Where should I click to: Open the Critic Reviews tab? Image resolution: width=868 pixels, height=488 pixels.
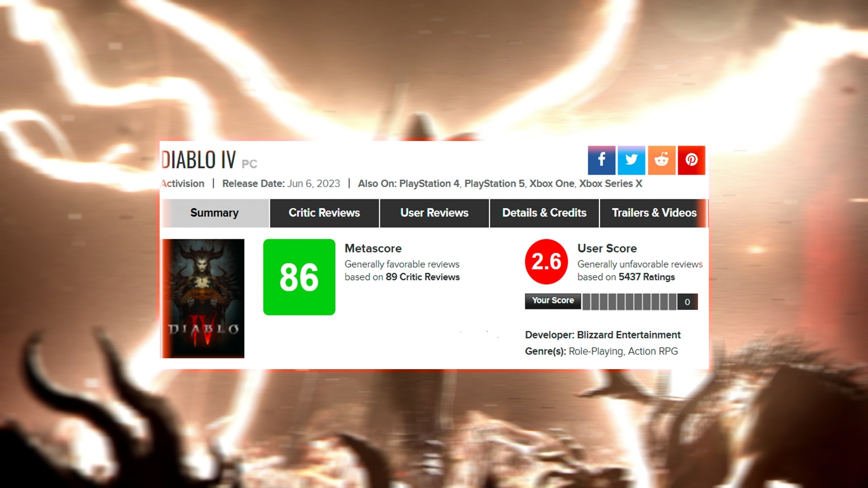pyautogui.click(x=324, y=213)
